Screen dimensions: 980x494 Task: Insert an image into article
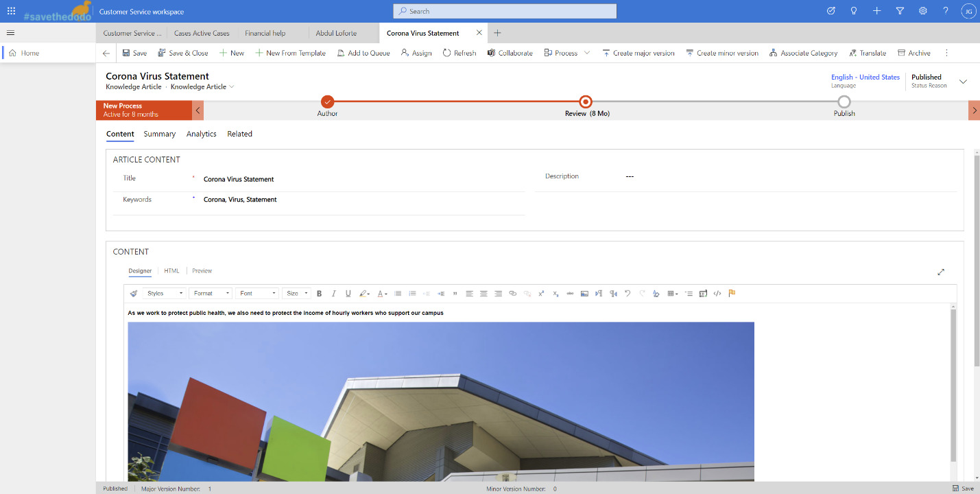click(584, 293)
